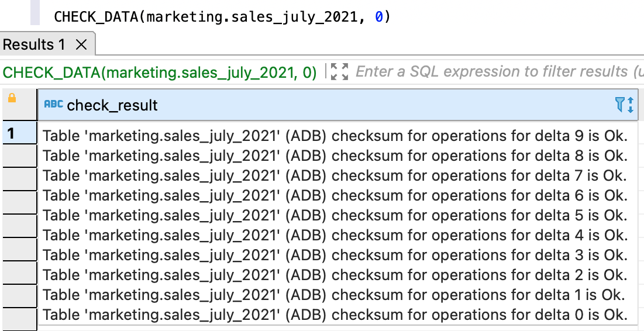Place cursor in the CHECK_DATA editor statement
644x331 pixels.
222,17
